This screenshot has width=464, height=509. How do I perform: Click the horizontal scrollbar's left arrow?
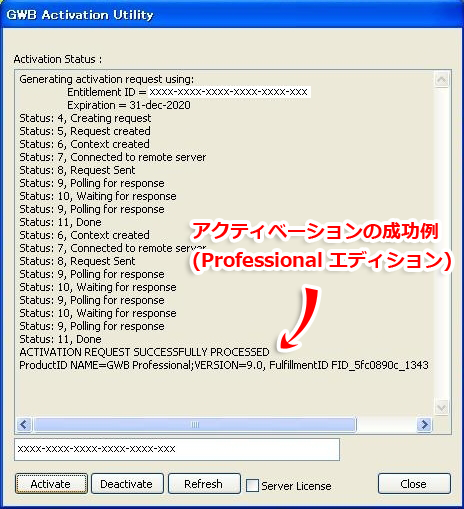click(24, 425)
